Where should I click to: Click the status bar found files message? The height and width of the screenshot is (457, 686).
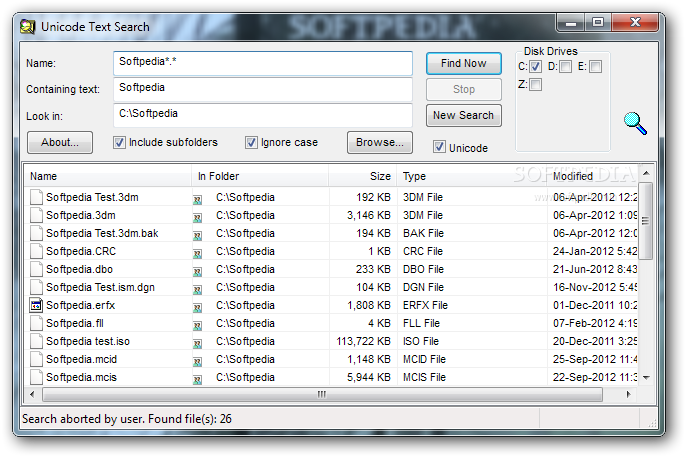pyautogui.click(x=127, y=419)
